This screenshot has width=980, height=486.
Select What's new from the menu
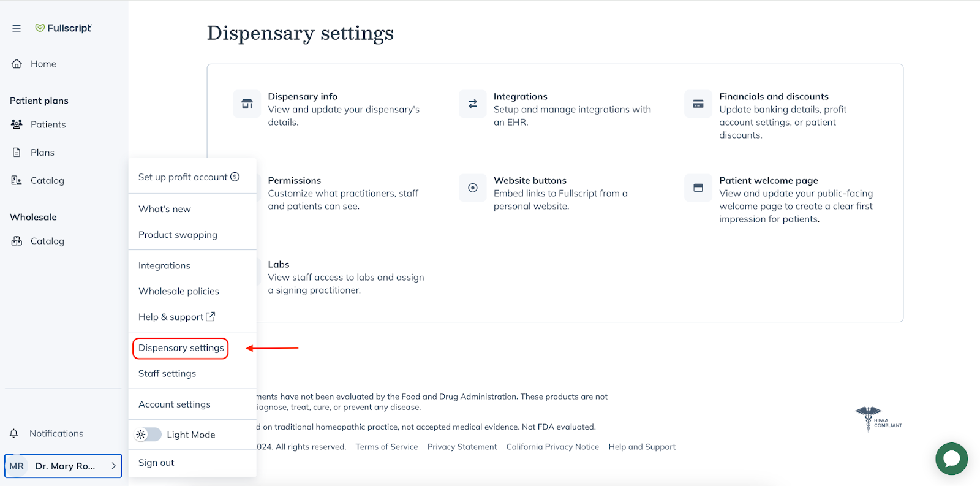tap(164, 208)
